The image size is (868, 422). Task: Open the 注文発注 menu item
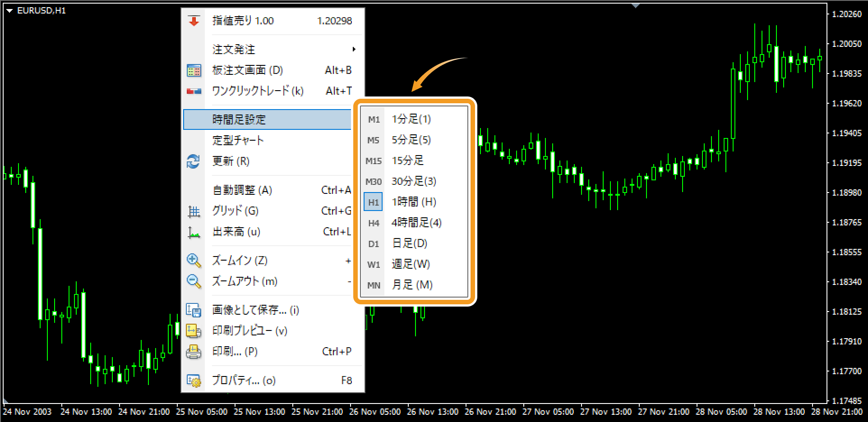(x=273, y=49)
